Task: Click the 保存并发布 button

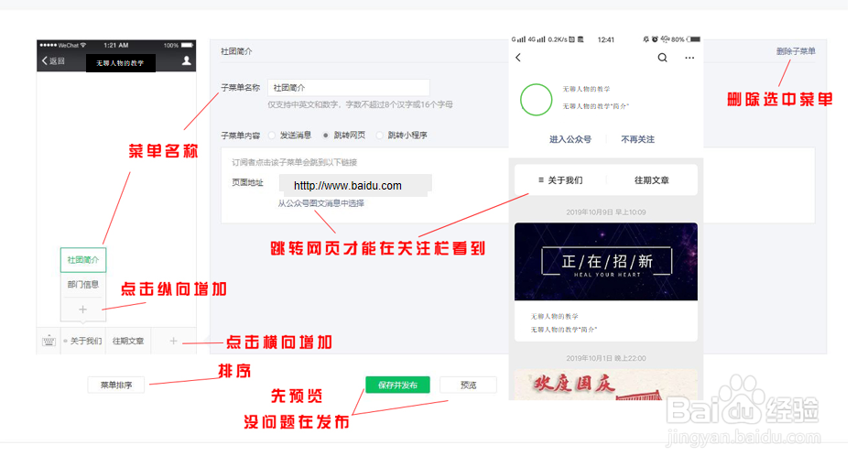Action: pos(397,385)
